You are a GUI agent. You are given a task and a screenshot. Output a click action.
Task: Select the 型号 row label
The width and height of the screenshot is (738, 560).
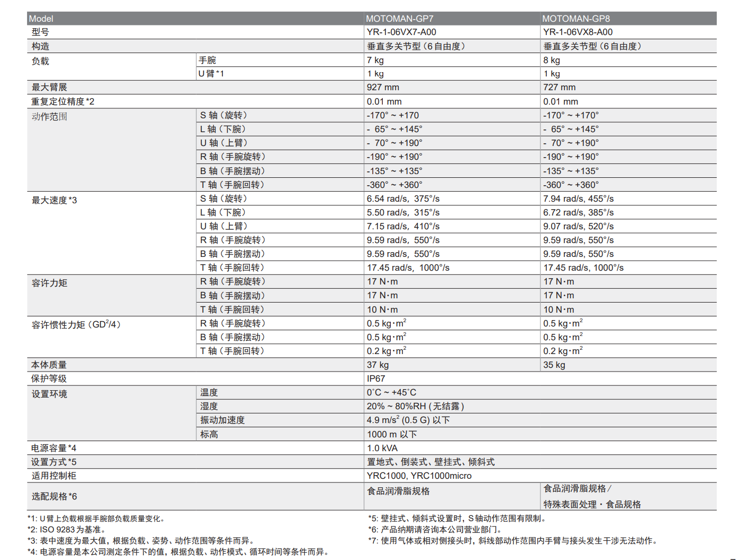click(40, 32)
